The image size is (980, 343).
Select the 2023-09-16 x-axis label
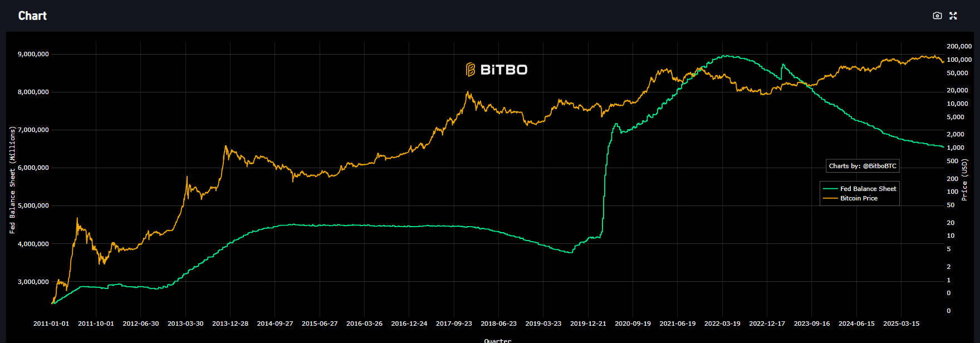[x=812, y=324]
